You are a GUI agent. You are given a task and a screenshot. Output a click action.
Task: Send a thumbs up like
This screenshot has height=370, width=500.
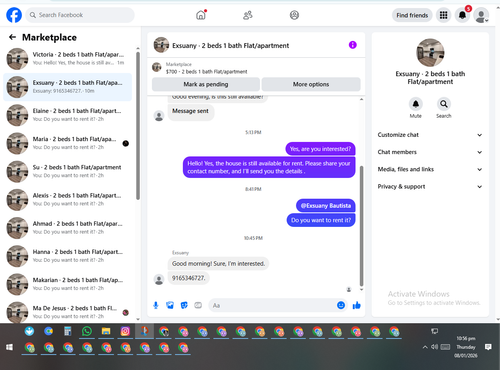click(x=357, y=305)
